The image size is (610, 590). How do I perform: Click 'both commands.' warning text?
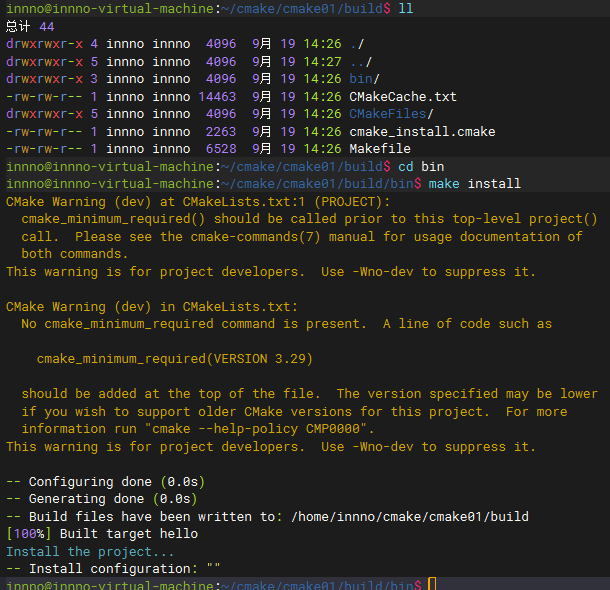coord(75,254)
